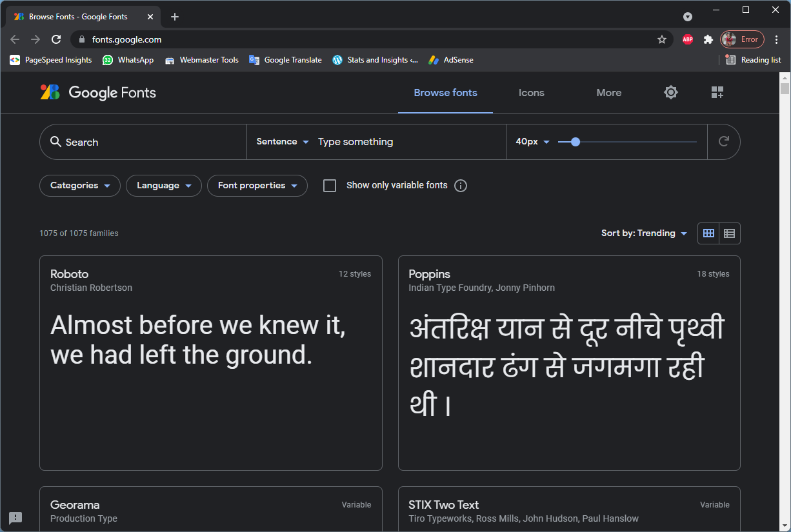Click the profile Error button
The height and width of the screenshot is (532, 791).
[x=743, y=39]
